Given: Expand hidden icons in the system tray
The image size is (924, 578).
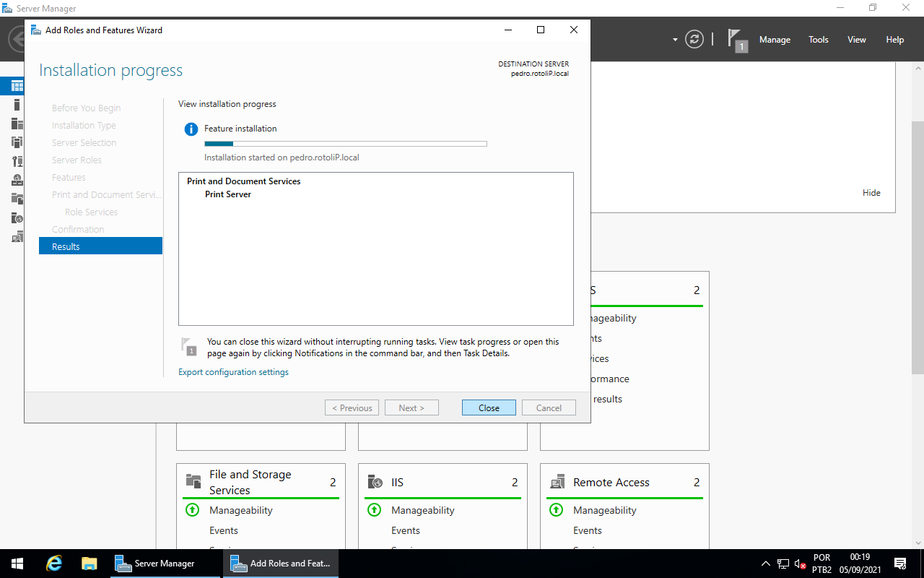Looking at the screenshot, I should [x=765, y=563].
